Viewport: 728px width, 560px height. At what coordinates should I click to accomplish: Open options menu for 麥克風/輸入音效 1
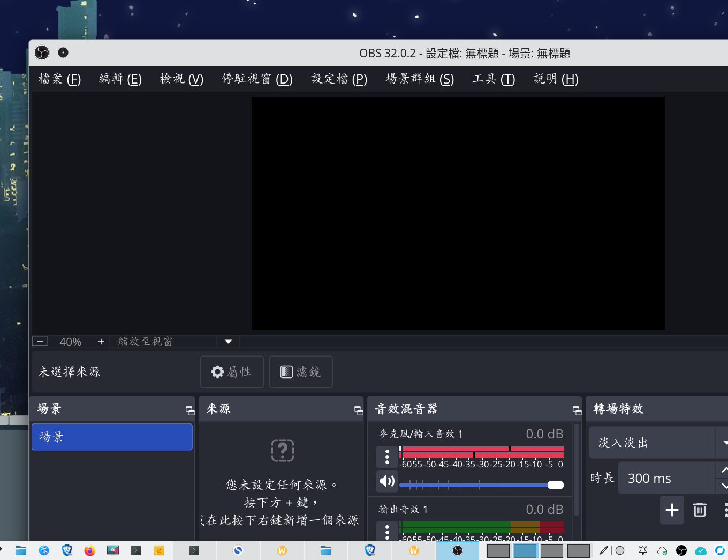(x=387, y=457)
